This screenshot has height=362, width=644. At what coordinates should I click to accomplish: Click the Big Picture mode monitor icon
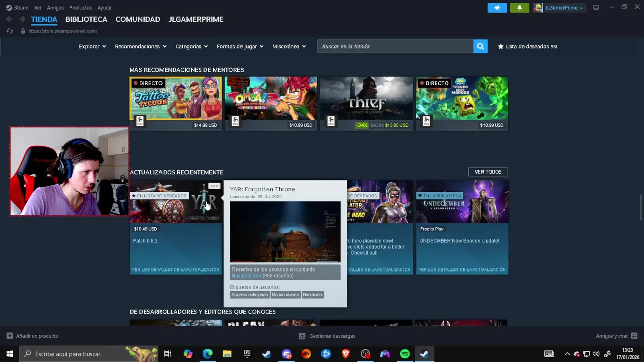[x=596, y=8]
